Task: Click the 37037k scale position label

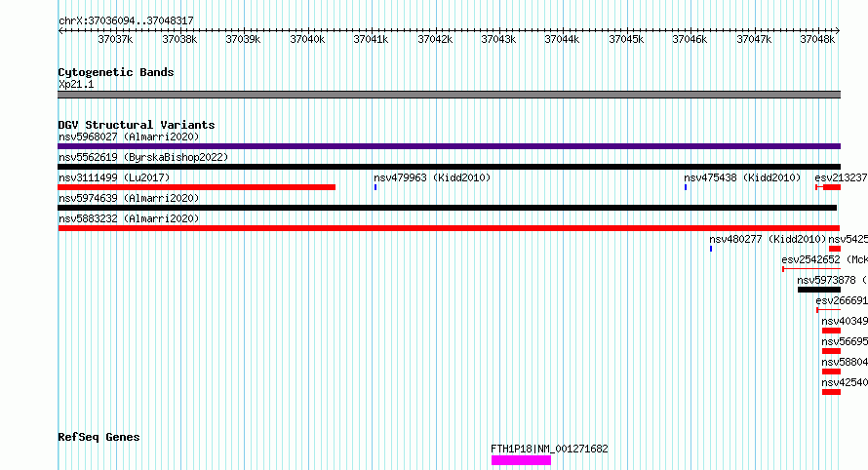Action: tap(115, 39)
